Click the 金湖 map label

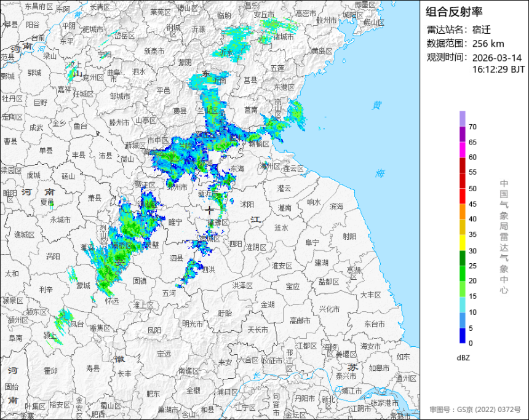tap(268, 305)
